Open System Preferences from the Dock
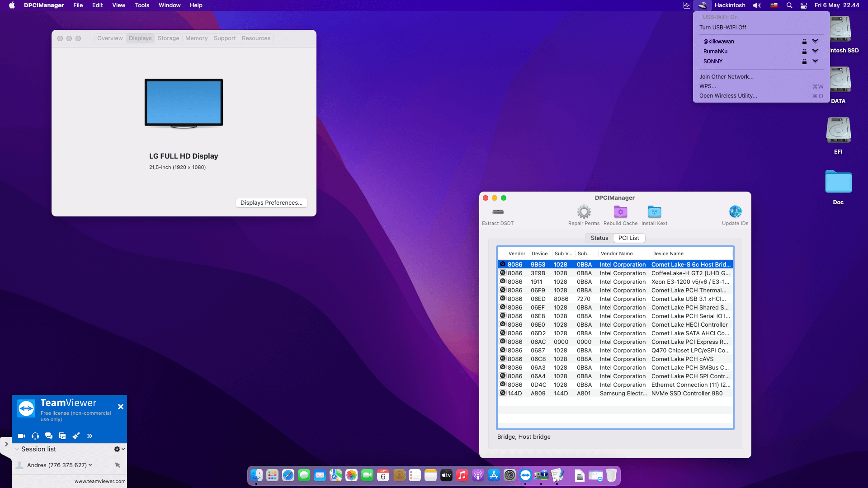The height and width of the screenshot is (488, 868). 509,475
